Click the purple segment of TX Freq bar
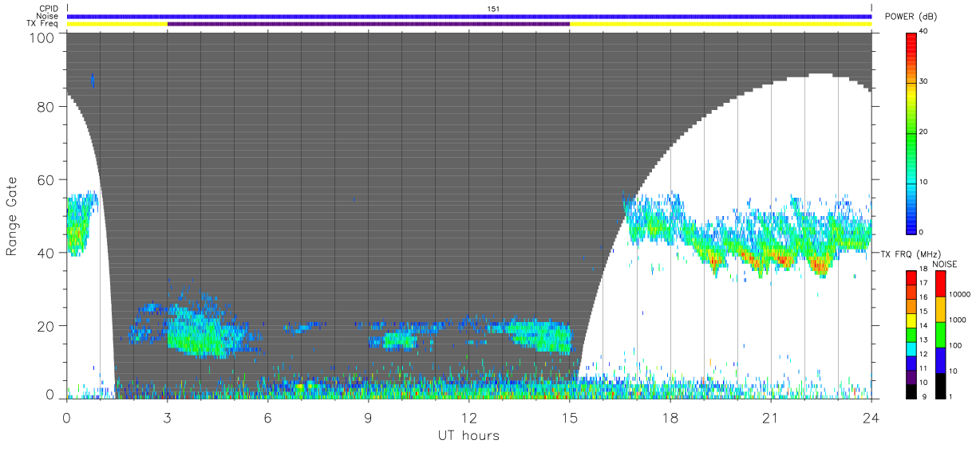Screen dimensions: 980x452 [x=368, y=24]
